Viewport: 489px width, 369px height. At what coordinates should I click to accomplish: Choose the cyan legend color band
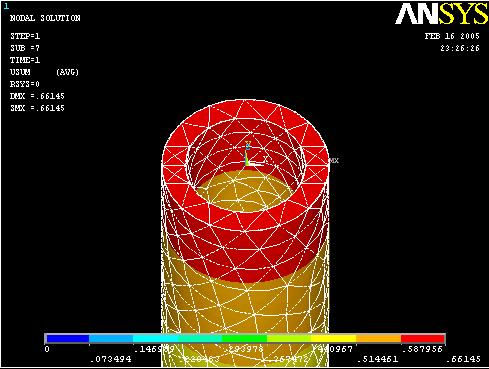pos(155,339)
